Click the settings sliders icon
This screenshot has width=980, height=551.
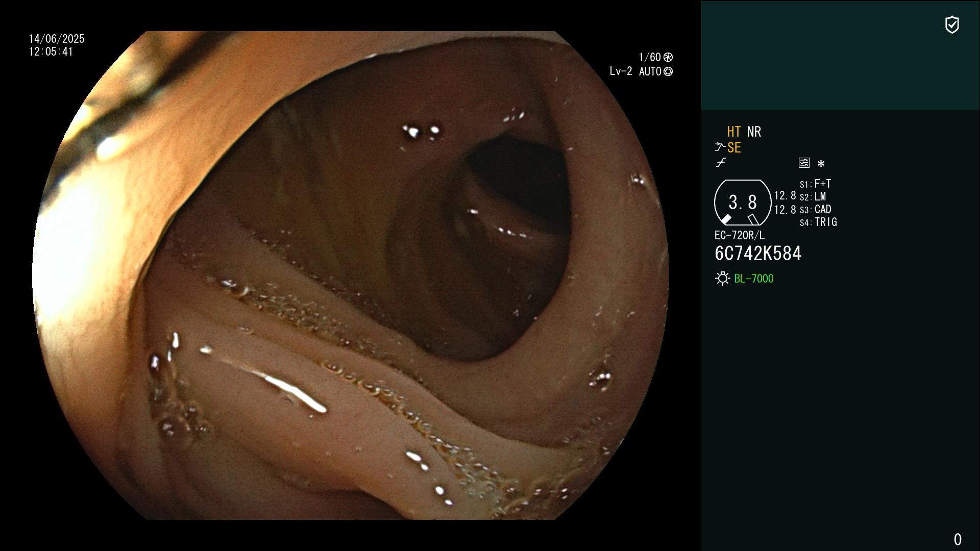804,163
